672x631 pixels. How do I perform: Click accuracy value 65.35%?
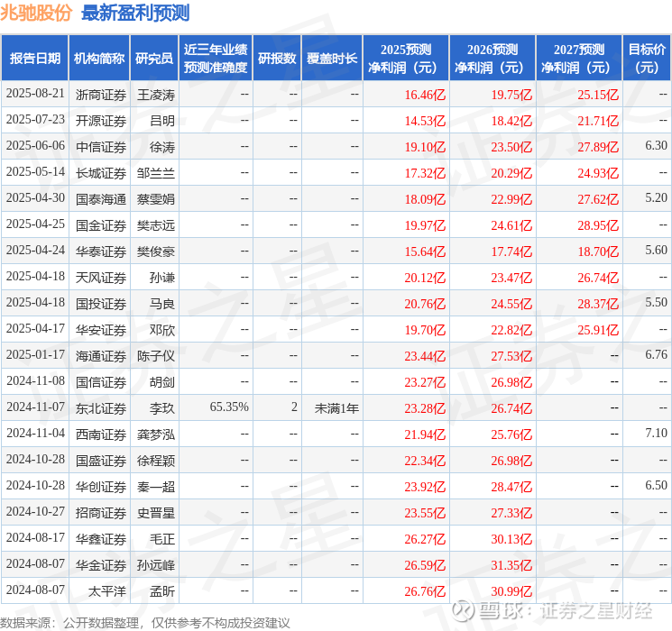coord(229,407)
